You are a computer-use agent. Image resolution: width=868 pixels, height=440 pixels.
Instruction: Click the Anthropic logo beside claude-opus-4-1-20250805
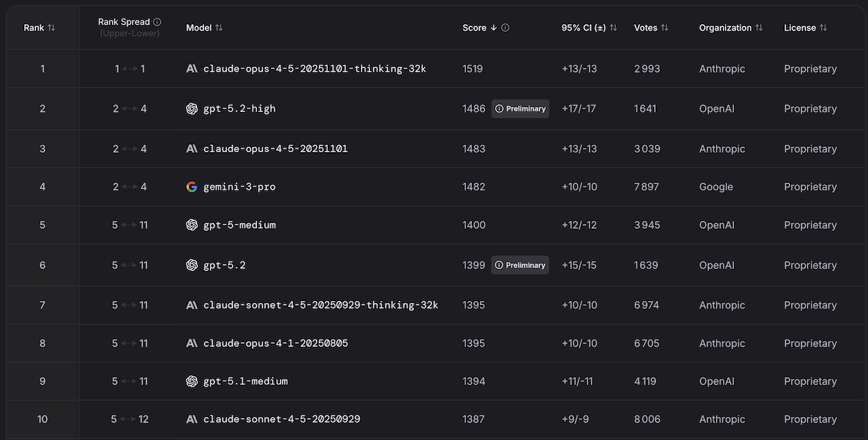[192, 343]
